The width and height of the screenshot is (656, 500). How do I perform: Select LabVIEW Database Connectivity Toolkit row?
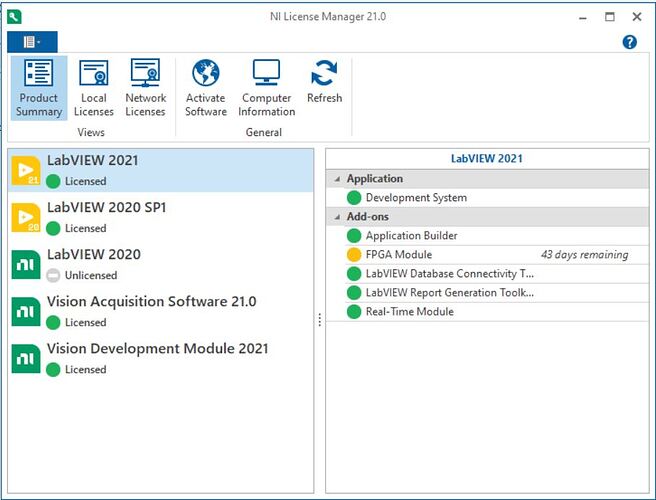[x=497, y=274]
